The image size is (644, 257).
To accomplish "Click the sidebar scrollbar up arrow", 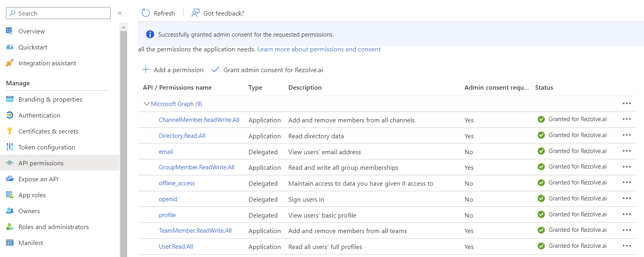I will tap(123, 27).
